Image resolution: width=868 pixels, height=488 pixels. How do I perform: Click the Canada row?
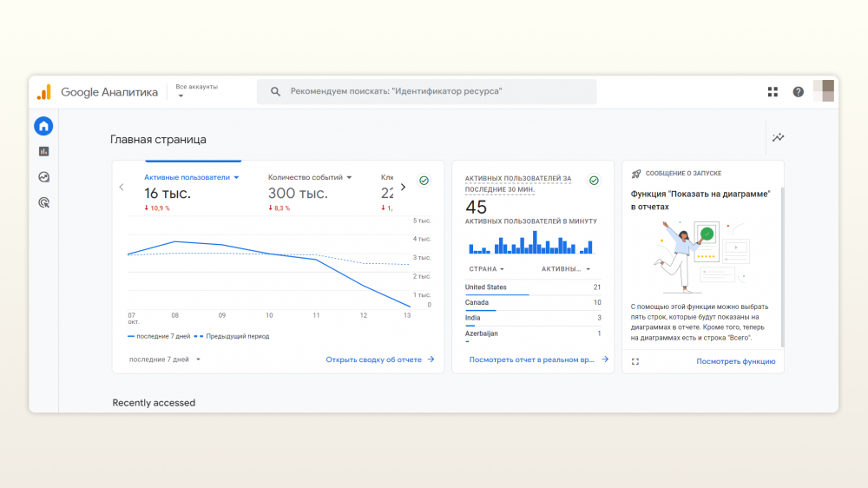[x=533, y=303]
